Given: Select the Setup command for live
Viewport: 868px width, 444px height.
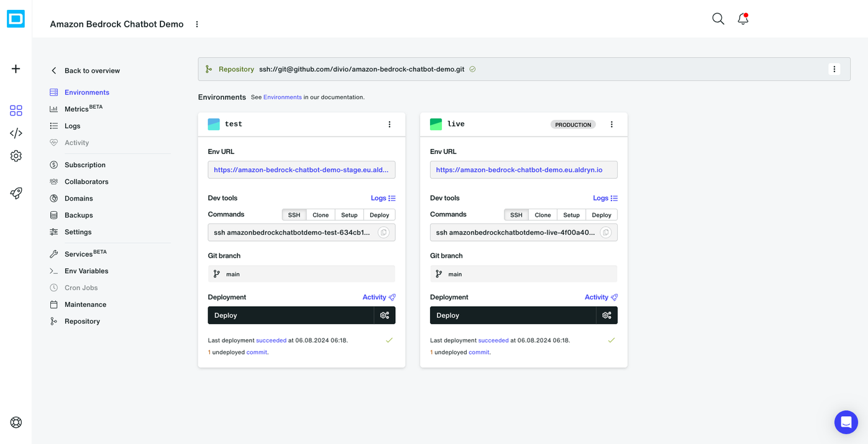Looking at the screenshot, I should click(x=571, y=214).
